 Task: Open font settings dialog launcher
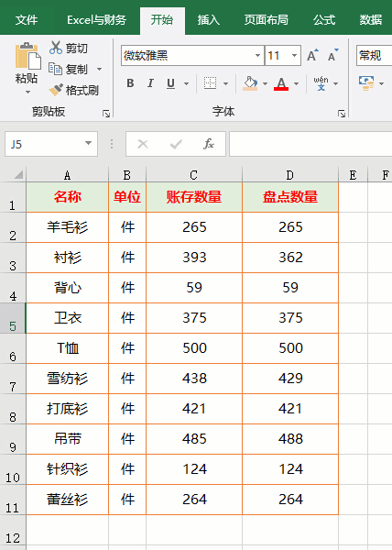tap(342, 114)
